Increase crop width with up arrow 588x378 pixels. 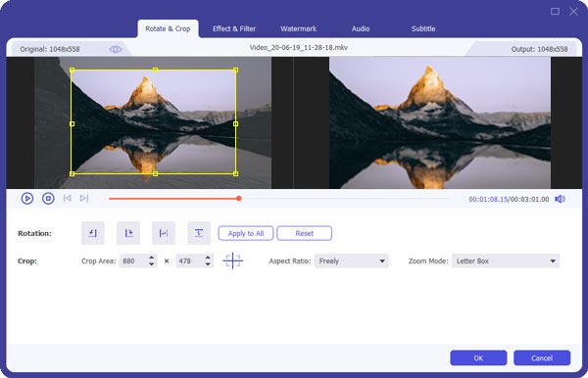point(151,258)
